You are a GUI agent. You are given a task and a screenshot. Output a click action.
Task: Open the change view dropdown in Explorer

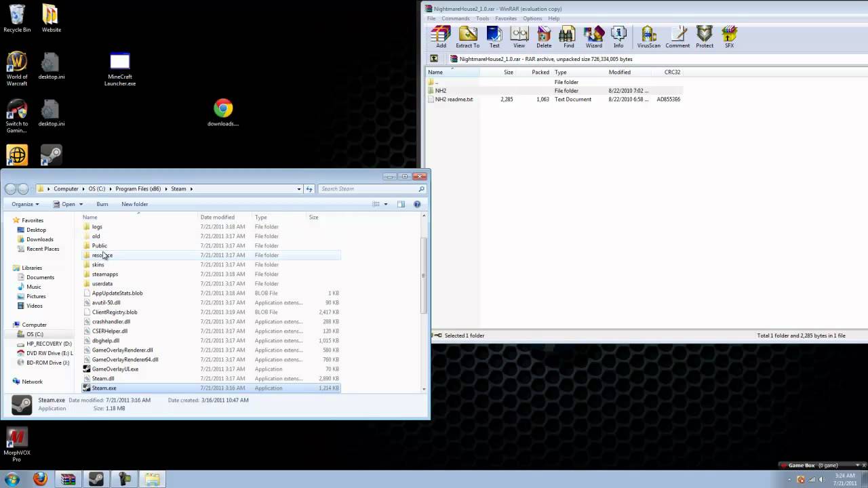tap(386, 204)
